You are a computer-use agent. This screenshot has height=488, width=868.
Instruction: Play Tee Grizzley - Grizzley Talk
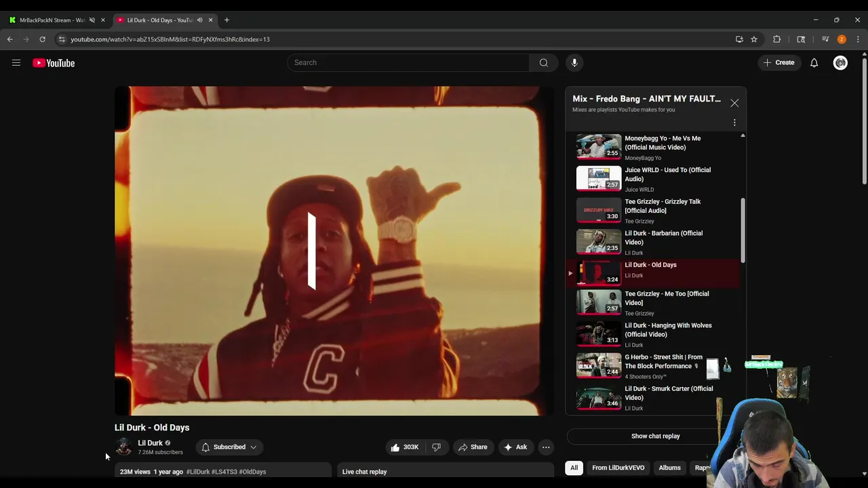pos(652,211)
